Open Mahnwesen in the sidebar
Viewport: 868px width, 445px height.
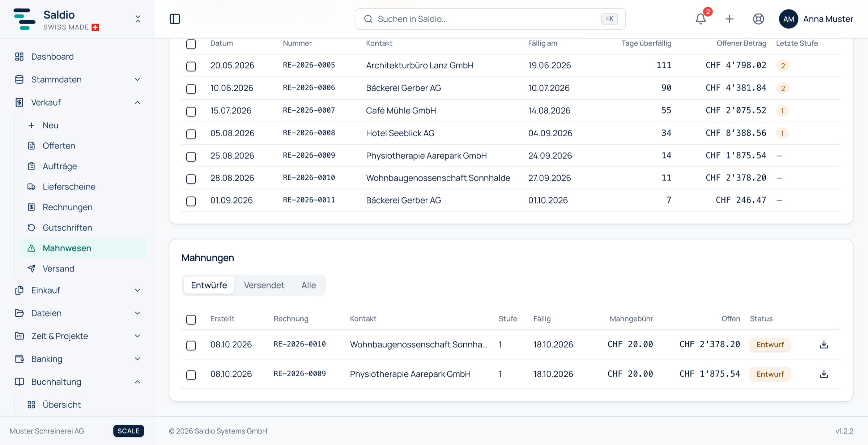pyautogui.click(x=83, y=248)
